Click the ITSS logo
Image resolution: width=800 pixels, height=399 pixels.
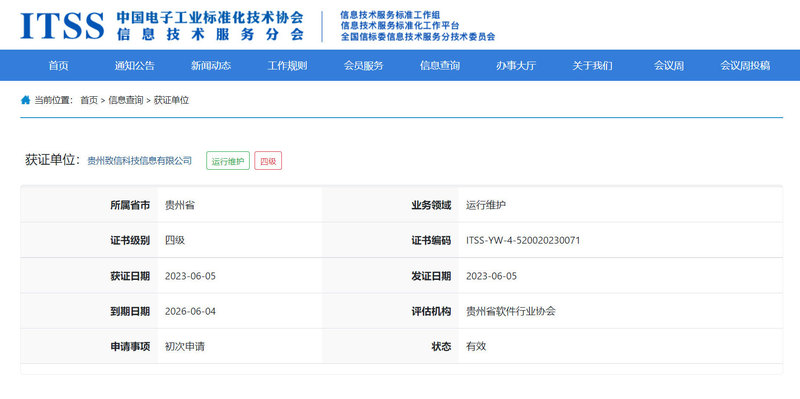[62, 26]
